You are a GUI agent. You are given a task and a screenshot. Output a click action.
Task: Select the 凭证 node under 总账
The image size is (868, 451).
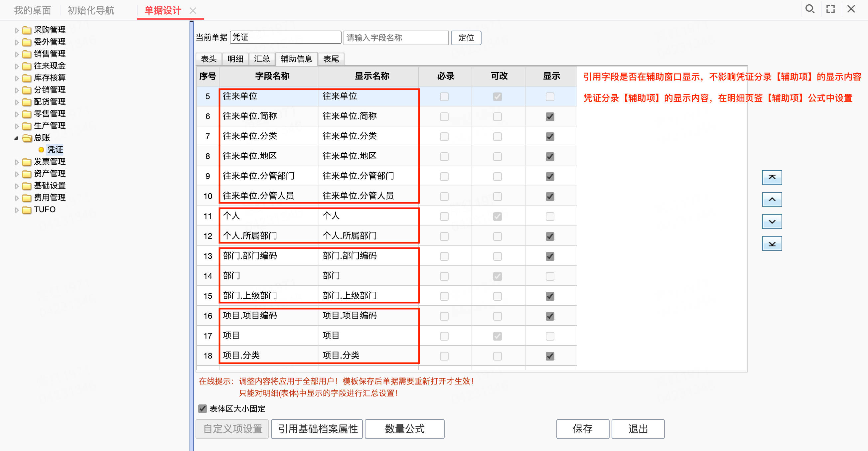tap(55, 149)
